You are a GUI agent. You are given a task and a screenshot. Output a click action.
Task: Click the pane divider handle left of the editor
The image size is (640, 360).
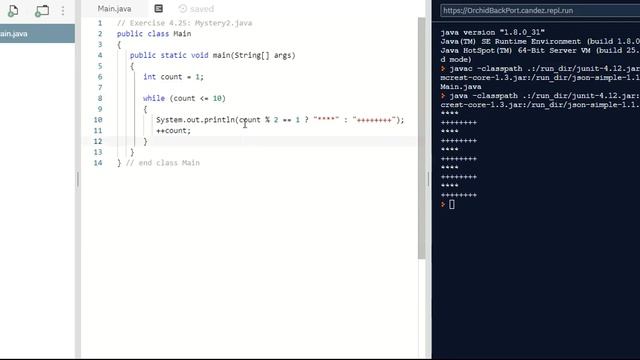click(78, 179)
